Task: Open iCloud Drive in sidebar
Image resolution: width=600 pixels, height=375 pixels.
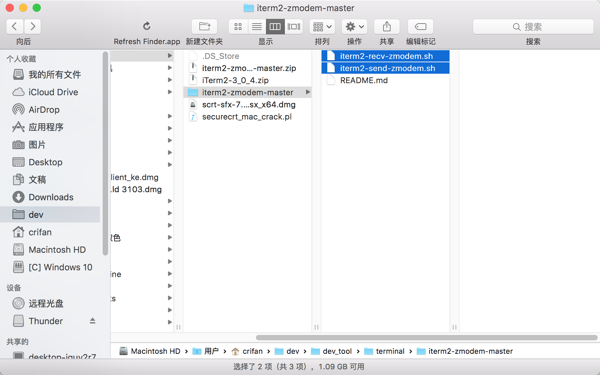Action: tap(51, 92)
